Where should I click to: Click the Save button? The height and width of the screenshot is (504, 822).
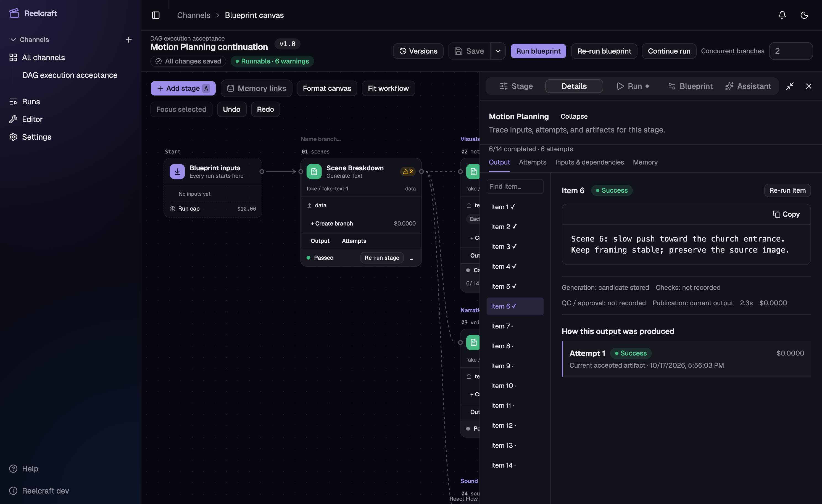[469, 51]
